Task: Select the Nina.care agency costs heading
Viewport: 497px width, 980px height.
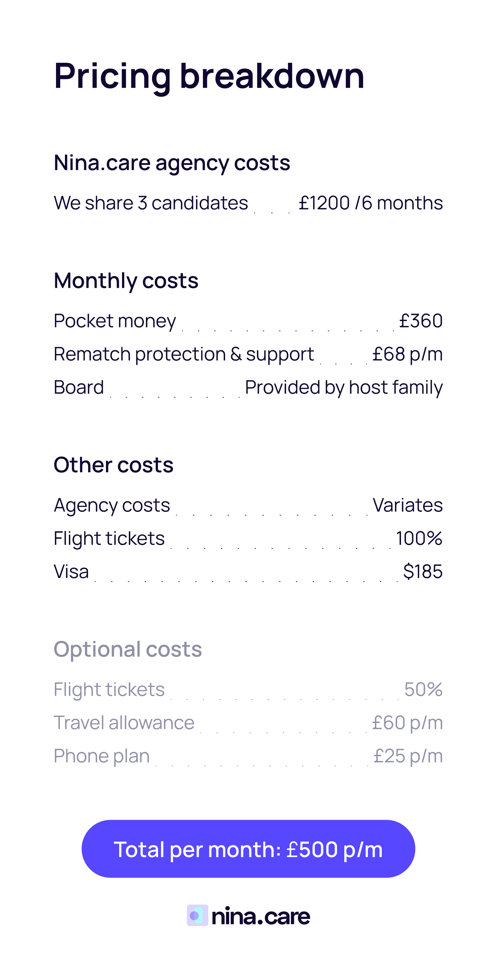Action: [172, 163]
